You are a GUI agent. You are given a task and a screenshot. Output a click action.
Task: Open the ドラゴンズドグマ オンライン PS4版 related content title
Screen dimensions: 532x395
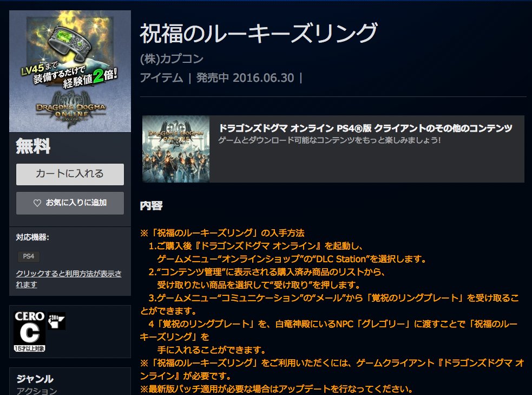pos(365,128)
